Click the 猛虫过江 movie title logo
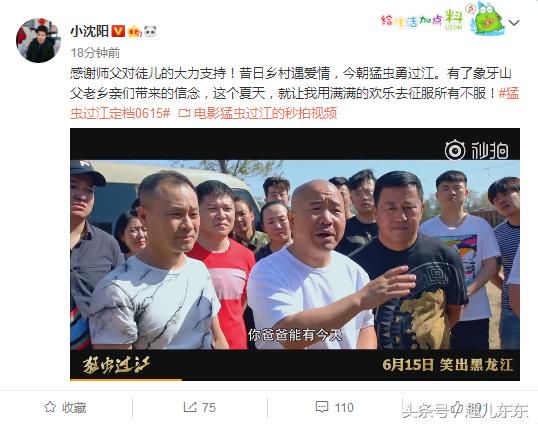538x424 pixels. (x=116, y=365)
